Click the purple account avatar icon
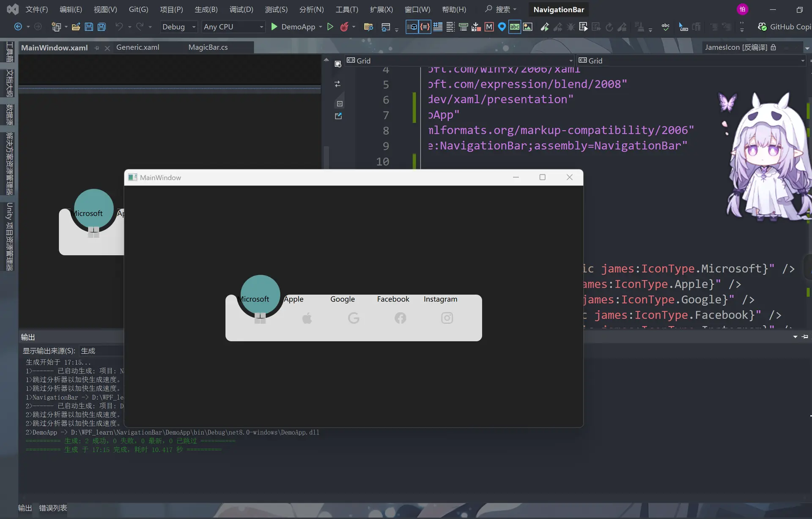Viewport: 812px width, 519px height. tap(742, 9)
